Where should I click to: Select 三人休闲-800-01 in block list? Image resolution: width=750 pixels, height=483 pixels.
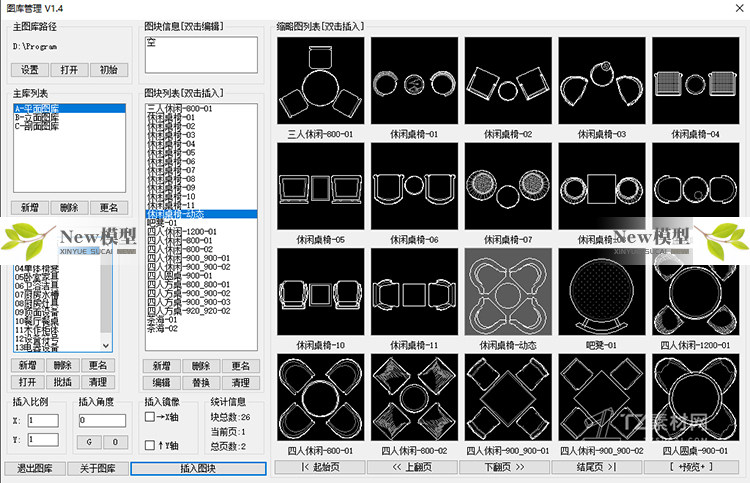click(201, 109)
